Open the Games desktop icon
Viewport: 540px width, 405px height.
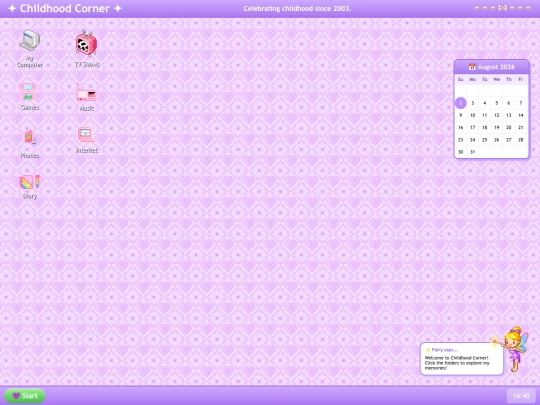30,97
